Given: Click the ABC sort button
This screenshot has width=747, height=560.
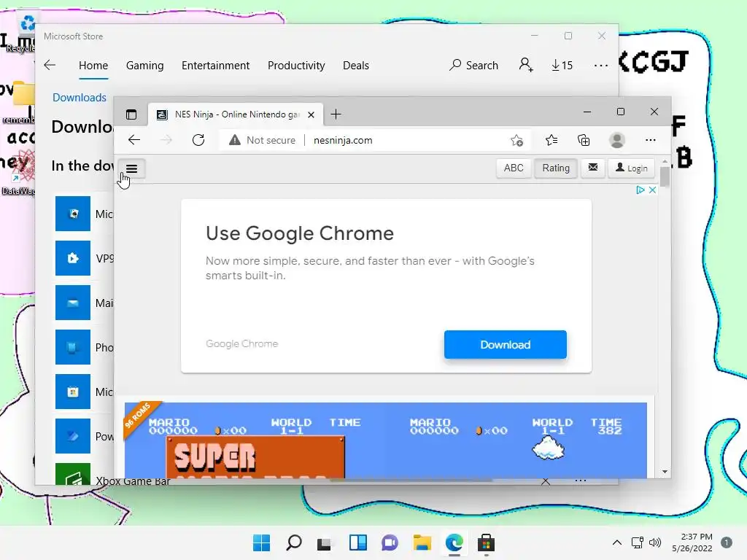Looking at the screenshot, I should [514, 168].
